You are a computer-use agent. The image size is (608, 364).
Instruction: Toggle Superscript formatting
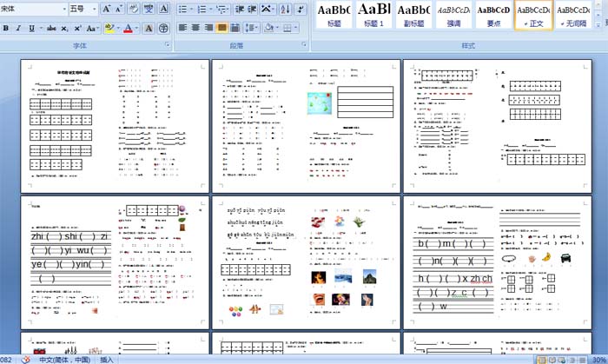click(x=77, y=29)
